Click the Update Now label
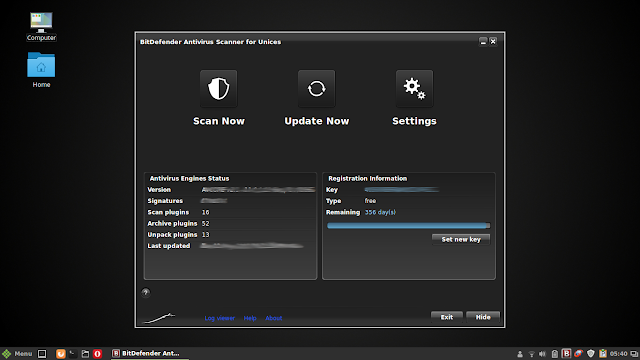 317,121
